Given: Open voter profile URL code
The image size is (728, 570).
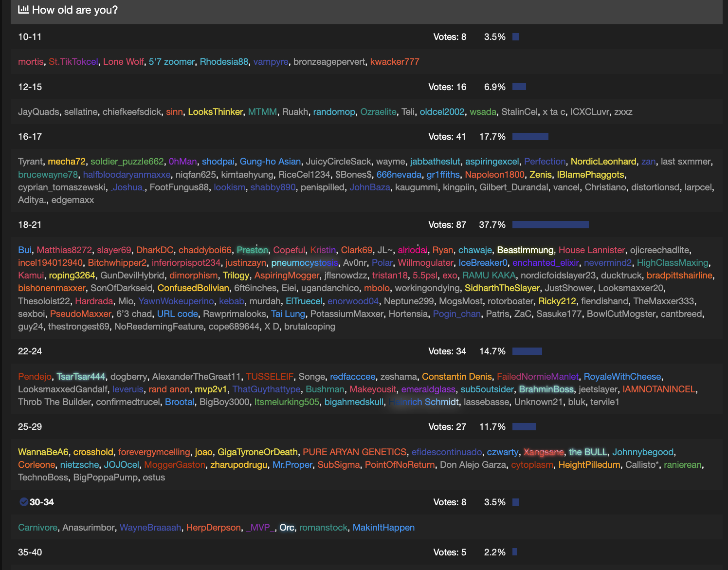Looking at the screenshot, I should [178, 314].
